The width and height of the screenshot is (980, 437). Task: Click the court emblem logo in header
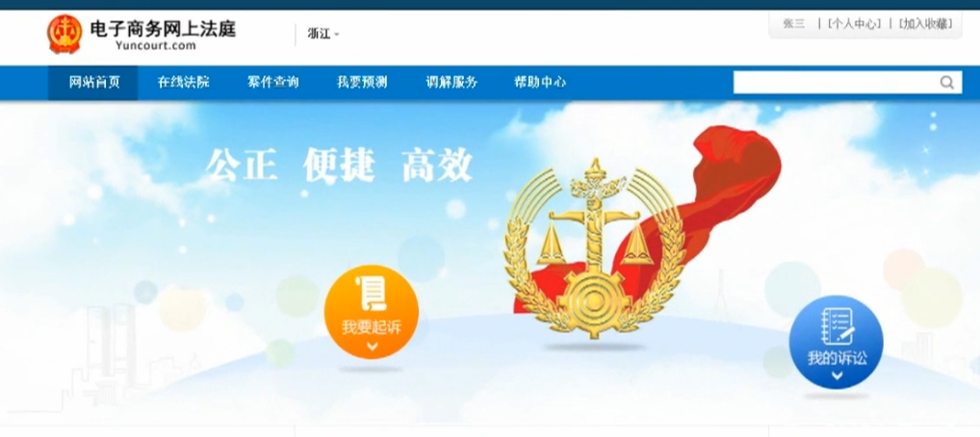click(64, 34)
